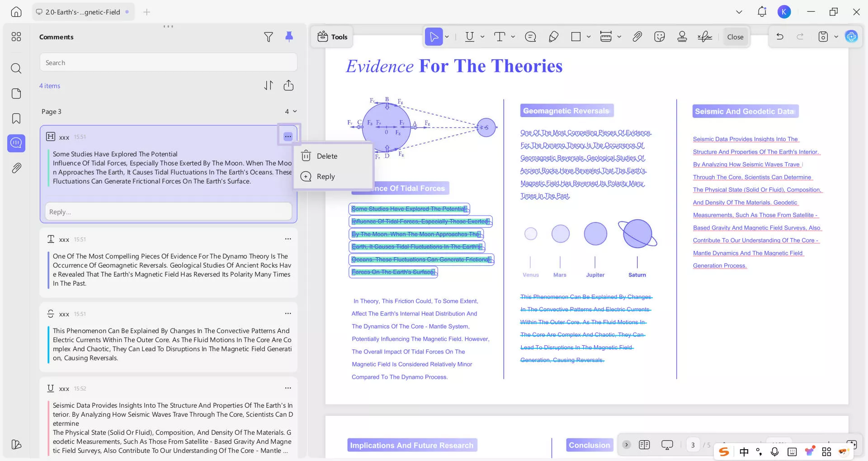Viewport: 868px width, 461px height.
Task: Open more options for highlight comment
Action: [288, 136]
